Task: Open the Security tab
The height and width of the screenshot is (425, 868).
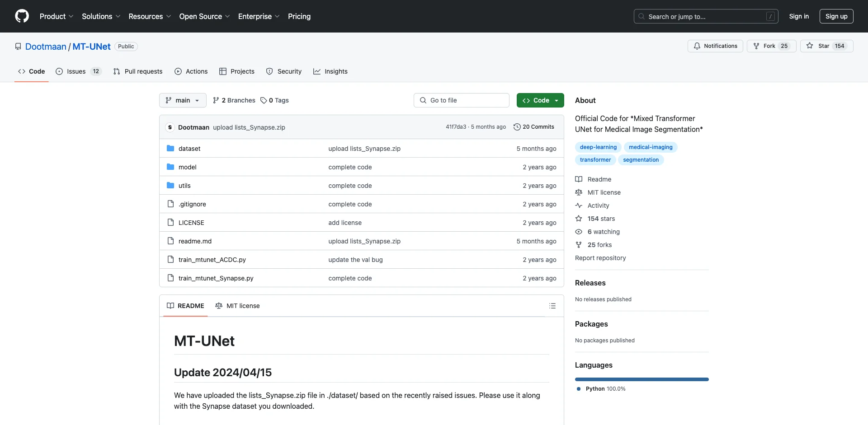Action: click(x=284, y=71)
